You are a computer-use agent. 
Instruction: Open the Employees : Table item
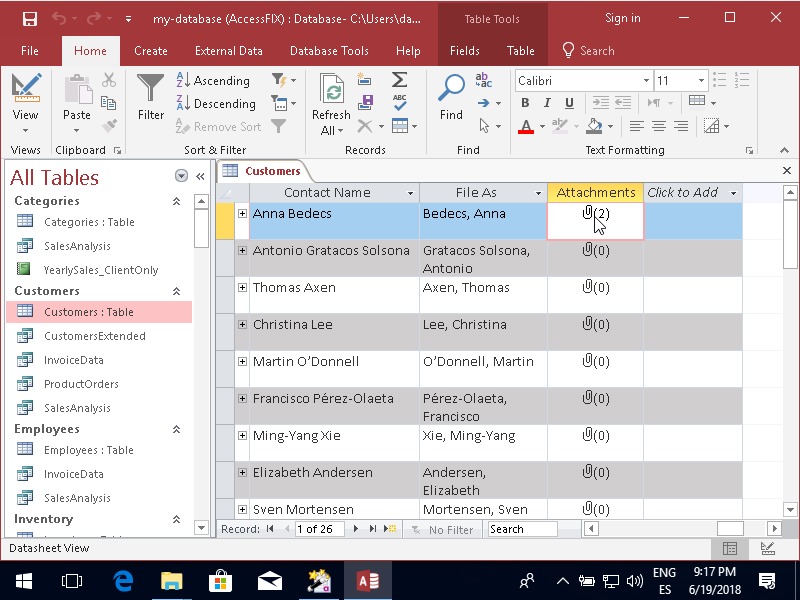pyautogui.click(x=88, y=450)
